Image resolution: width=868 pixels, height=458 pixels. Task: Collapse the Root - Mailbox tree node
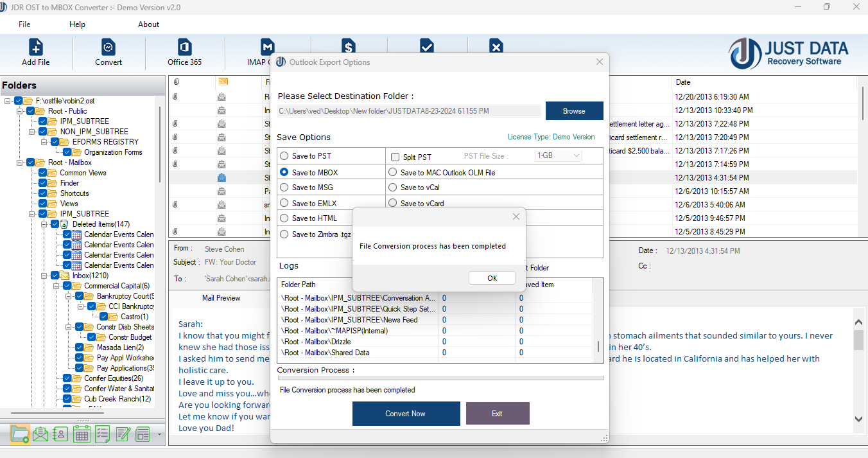coord(20,163)
